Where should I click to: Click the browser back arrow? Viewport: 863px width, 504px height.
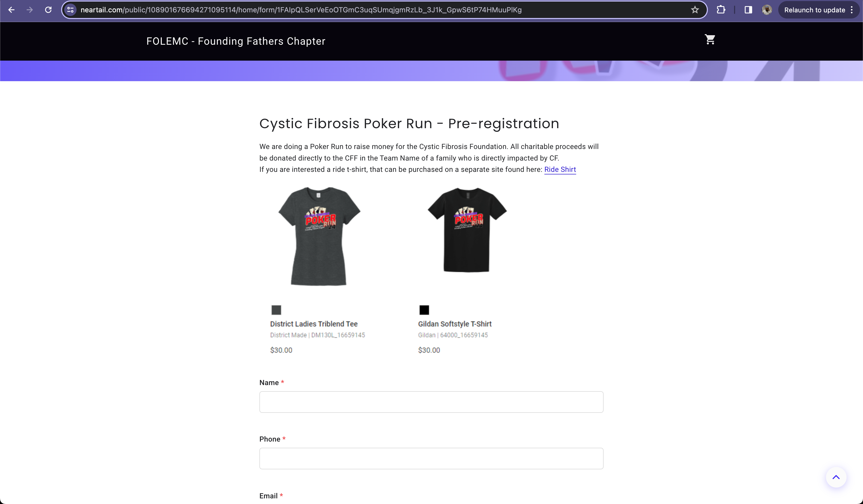pos(11,10)
